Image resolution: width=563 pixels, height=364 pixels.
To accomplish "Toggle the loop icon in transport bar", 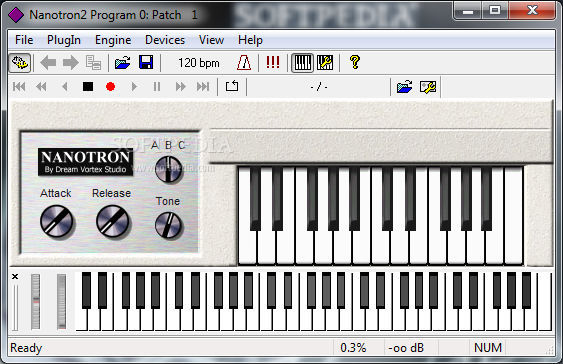I will point(232,86).
